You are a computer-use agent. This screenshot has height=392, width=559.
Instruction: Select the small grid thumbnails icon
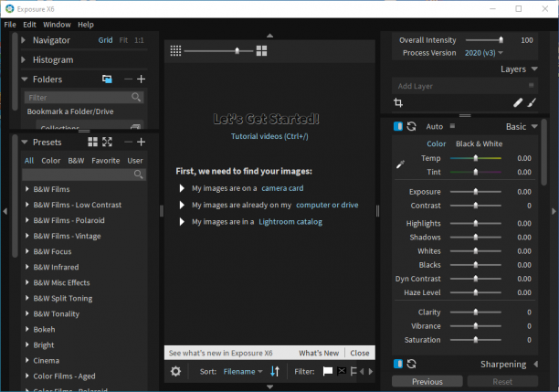[x=175, y=51]
